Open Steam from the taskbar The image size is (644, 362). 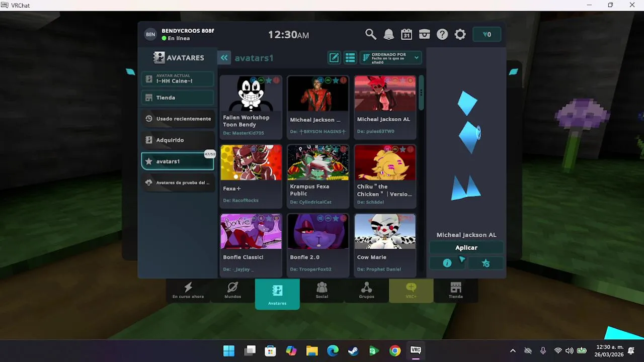pos(353,350)
